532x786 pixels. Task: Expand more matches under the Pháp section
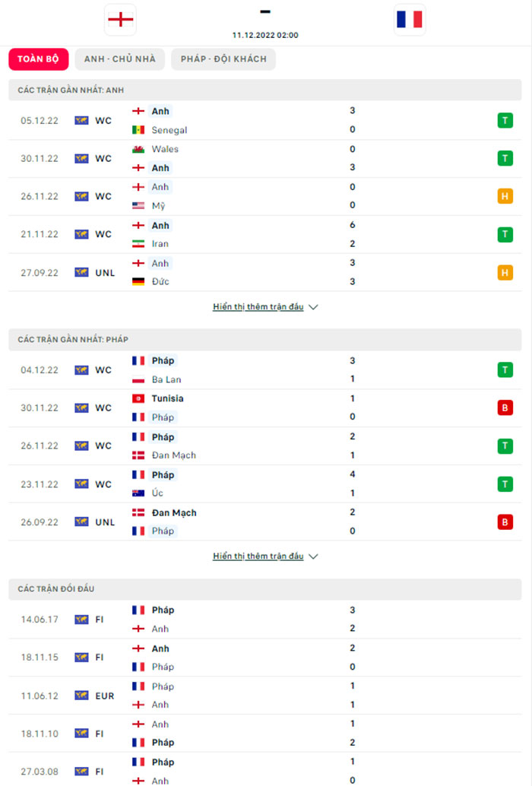click(x=265, y=556)
